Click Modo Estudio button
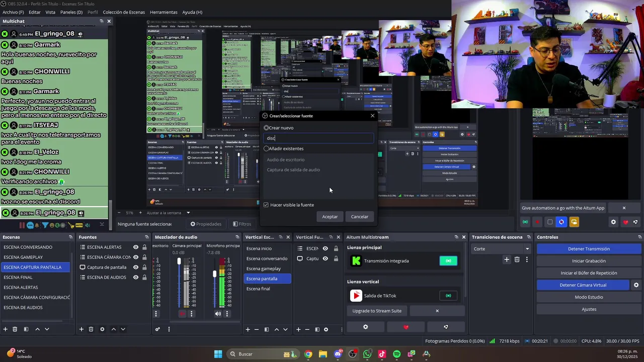 589,297
